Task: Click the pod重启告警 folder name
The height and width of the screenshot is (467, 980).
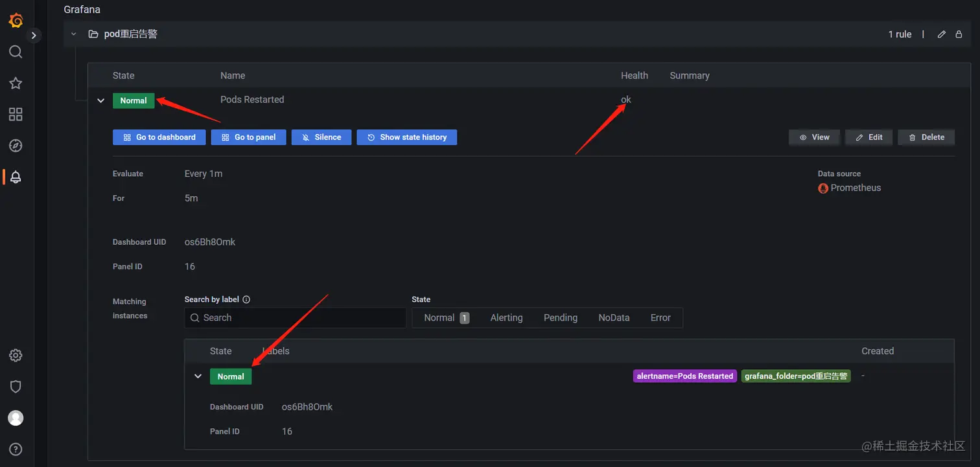Action: [x=131, y=34]
